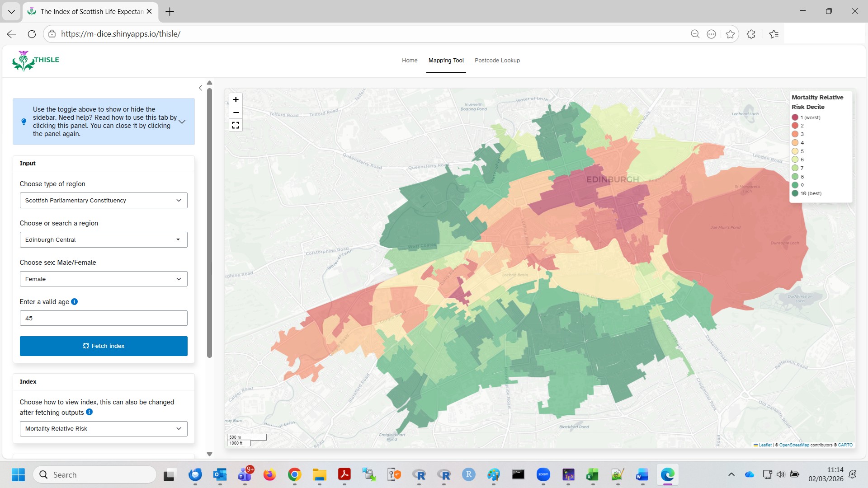The height and width of the screenshot is (488, 868).
Task: Open Zoom from the taskbar
Action: [x=543, y=474]
